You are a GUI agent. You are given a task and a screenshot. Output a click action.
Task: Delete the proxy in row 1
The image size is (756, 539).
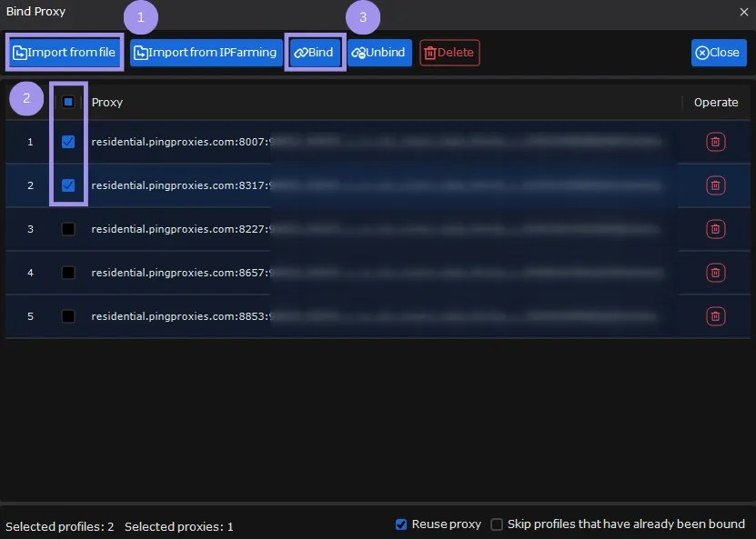click(716, 142)
